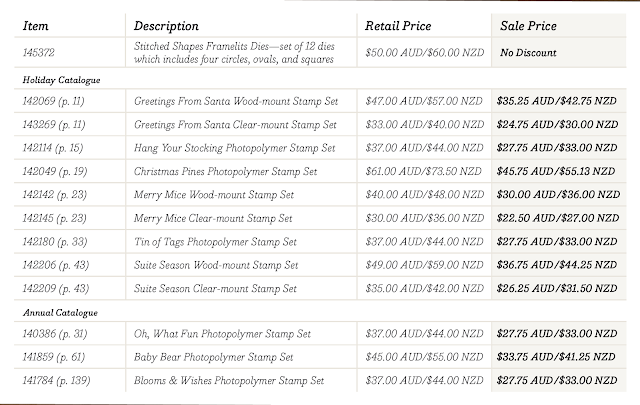Select Oh, What Fun Photopolymer Stamp Set
The image size is (640, 405).
pyautogui.click(x=222, y=334)
